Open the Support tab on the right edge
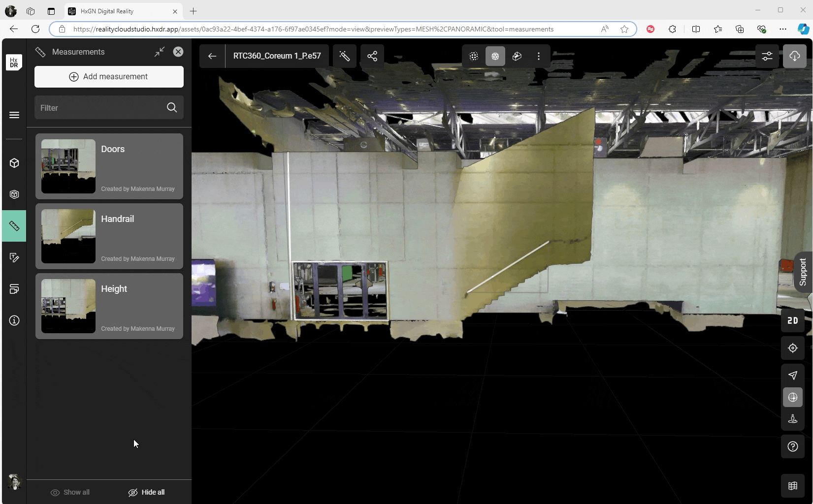Screen dimensions: 813x504 pyautogui.click(x=803, y=272)
